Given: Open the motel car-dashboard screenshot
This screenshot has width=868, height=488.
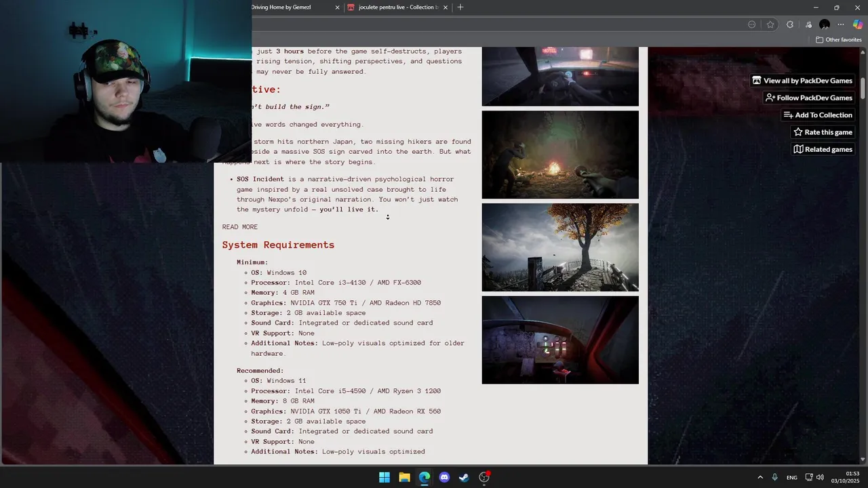Looking at the screenshot, I should pos(560,77).
